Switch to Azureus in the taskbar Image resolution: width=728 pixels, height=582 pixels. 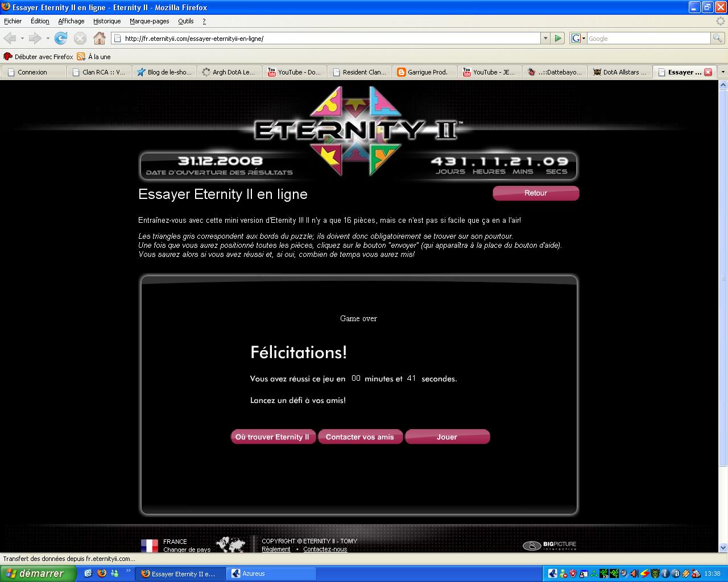click(271, 573)
